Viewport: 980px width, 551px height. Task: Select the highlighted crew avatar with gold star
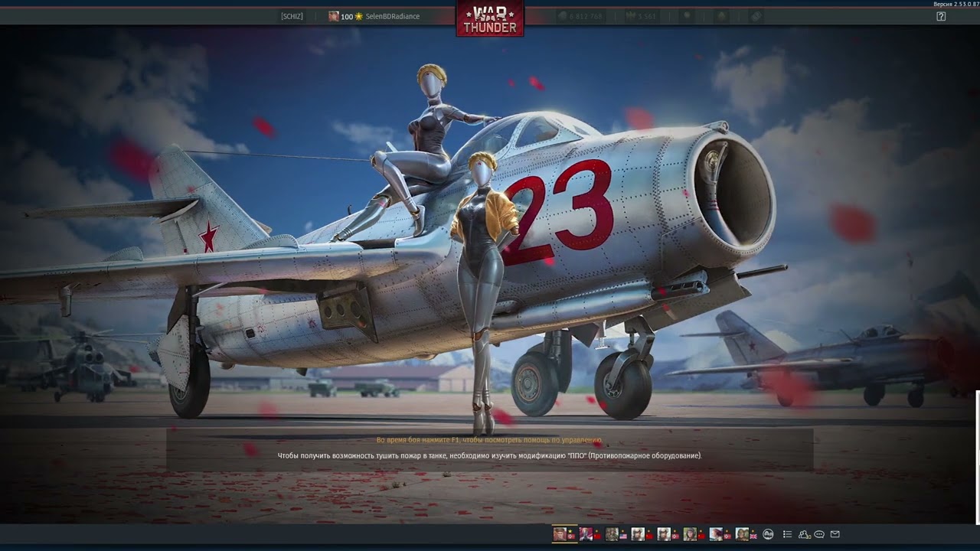560,534
